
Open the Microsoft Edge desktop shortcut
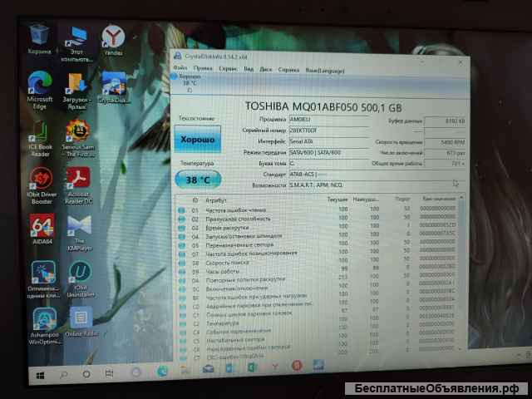point(40,85)
